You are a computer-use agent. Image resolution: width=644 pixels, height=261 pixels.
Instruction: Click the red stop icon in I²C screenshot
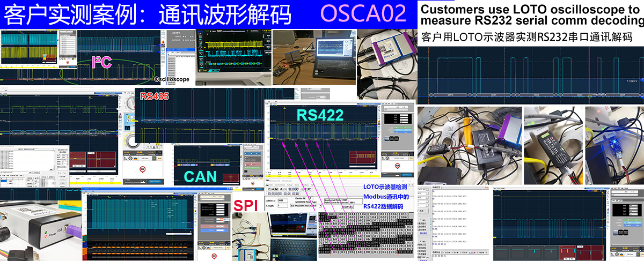click(x=68, y=62)
